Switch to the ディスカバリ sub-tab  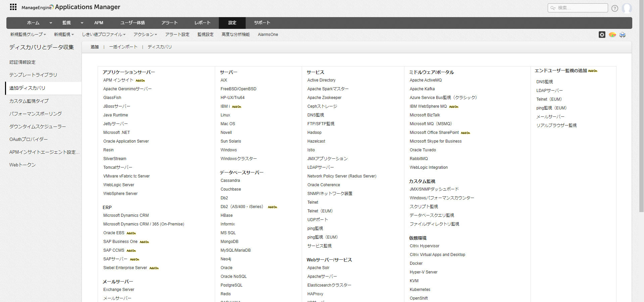pos(160,47)
